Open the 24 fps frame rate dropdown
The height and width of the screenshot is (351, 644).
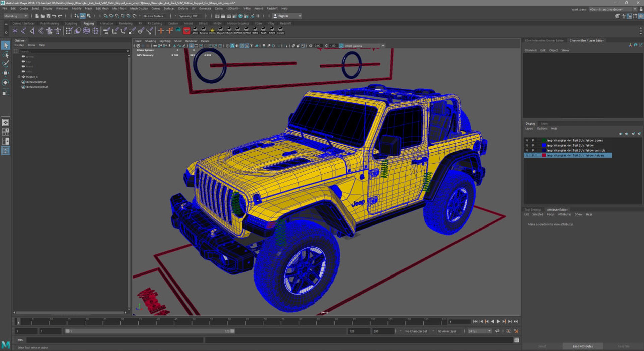coord(480,331)
